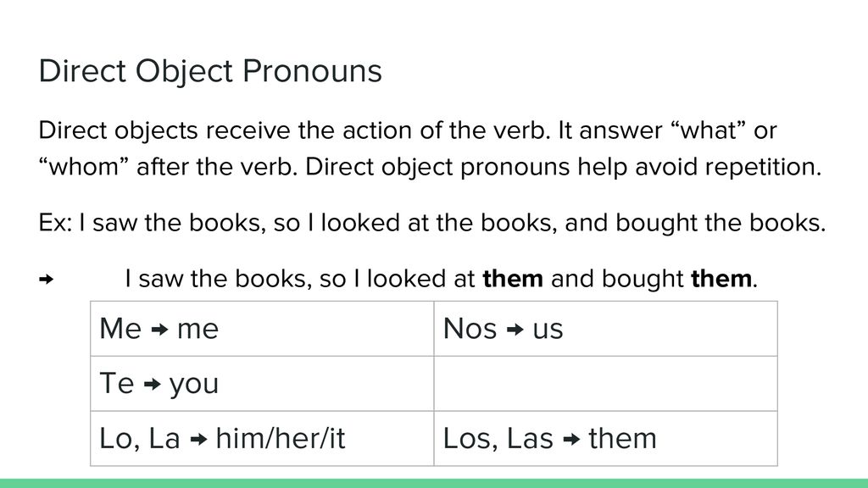Select the 'Lo, La → him/her/it' cell
The image size is (868, 488).
(263, 438)
